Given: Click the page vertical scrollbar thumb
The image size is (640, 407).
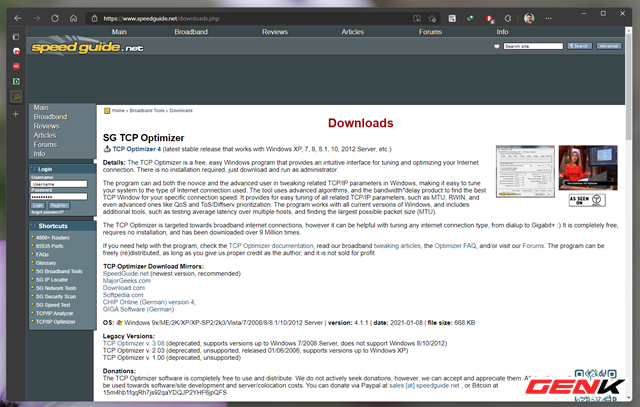Looking at the screenshot, I should click(x=629, y=88).
